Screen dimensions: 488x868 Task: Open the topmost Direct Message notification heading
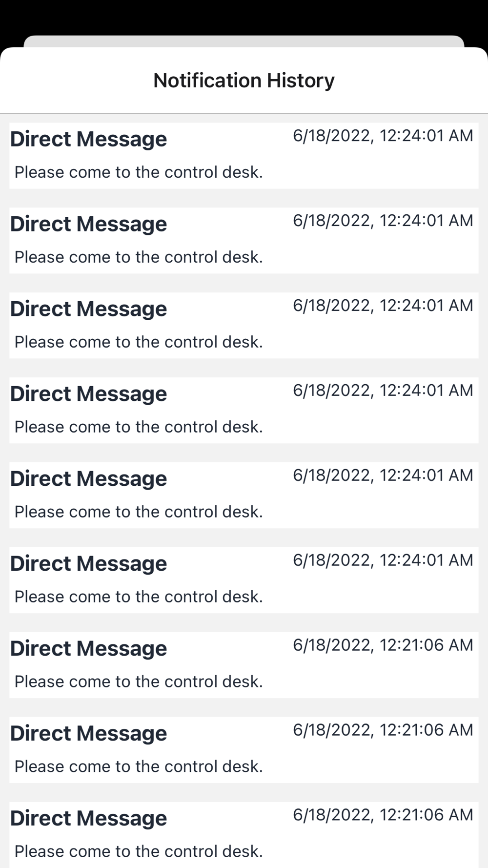click(x=89, y=139)
